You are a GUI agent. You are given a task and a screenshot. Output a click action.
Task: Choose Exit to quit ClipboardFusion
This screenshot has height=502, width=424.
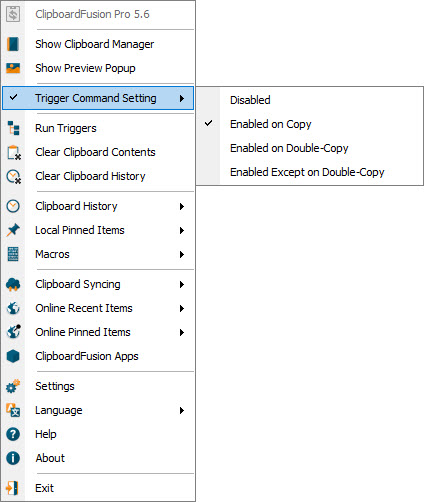(98, 488)
